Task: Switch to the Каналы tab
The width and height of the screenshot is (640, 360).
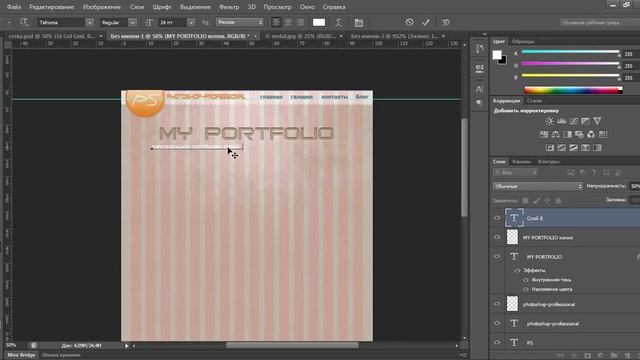Action: tap(522, 162)
